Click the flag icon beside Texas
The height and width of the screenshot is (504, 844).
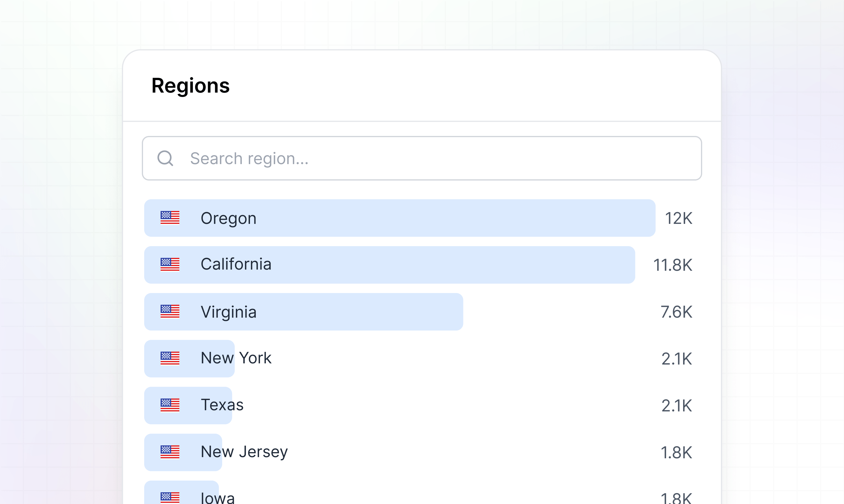point(170,406)
